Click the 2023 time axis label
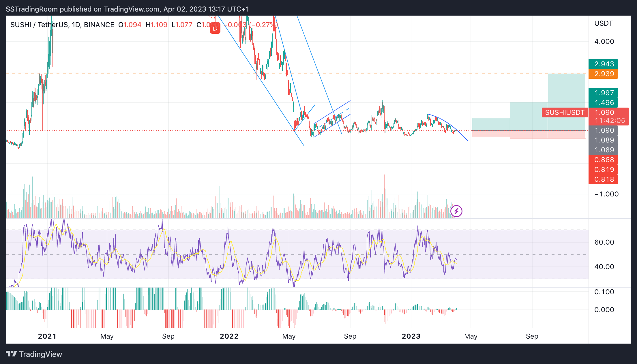637x364 pixels. pyautogui.click(x=411, y=336)
